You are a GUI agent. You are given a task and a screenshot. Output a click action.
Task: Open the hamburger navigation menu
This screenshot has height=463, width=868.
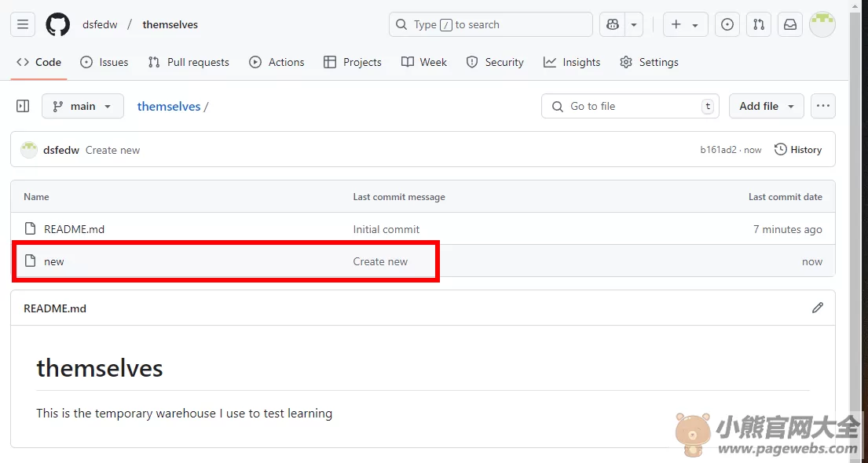(x=23, y=24)
